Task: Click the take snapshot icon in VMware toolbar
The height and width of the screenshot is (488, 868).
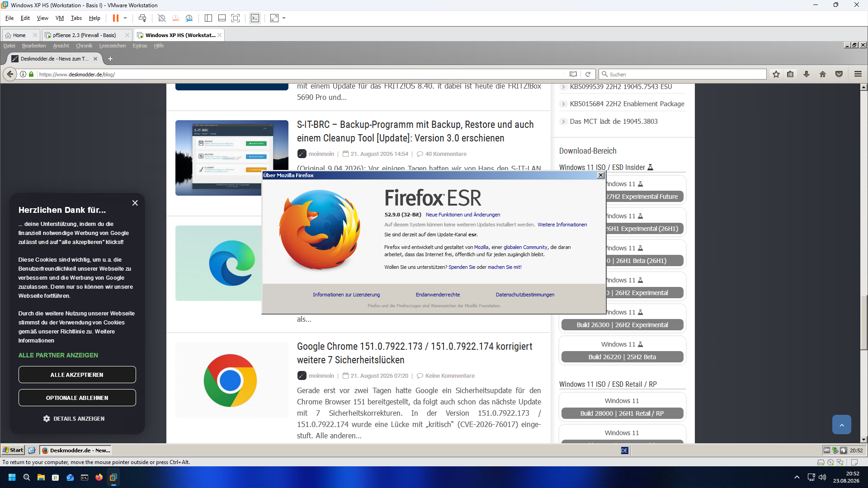Action: click(x=162, y=18)
